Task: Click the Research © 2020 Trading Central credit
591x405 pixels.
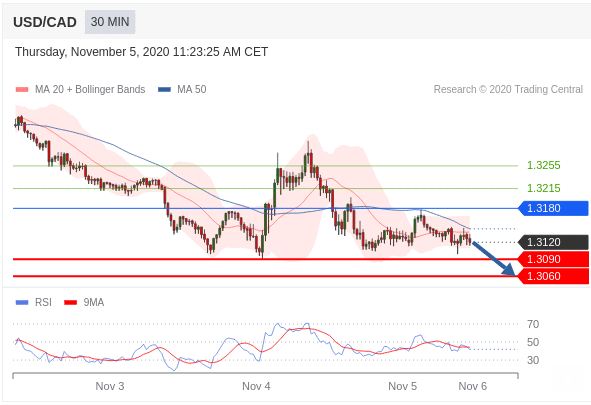Action: pos(508,89)
